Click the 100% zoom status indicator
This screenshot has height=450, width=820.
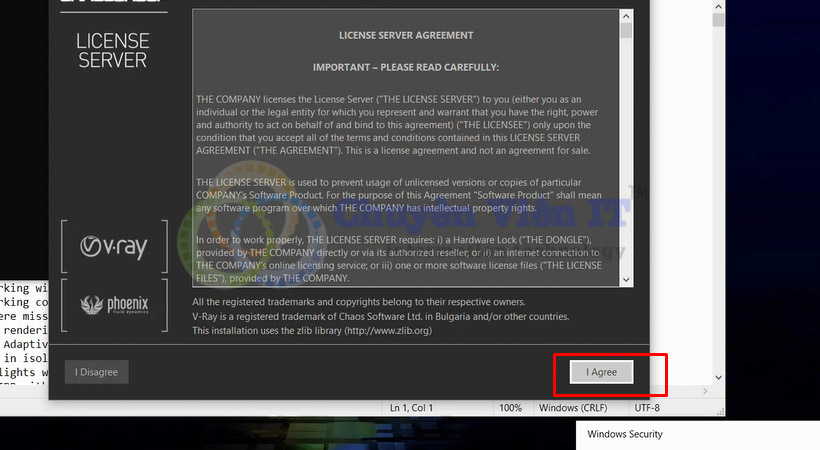click(510, 408)
